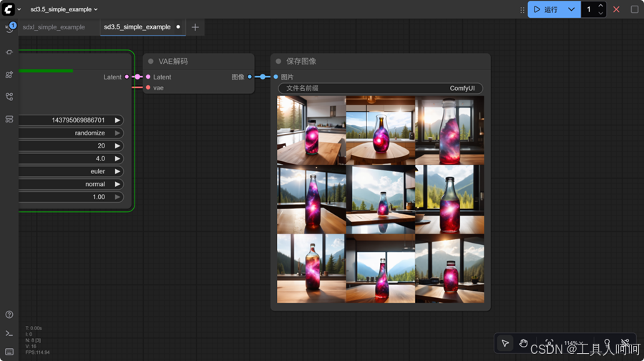The height and width of the screenshot is (361, 644).
Task: Open the workflows sidebar panel
Action: tap(9, 97)
